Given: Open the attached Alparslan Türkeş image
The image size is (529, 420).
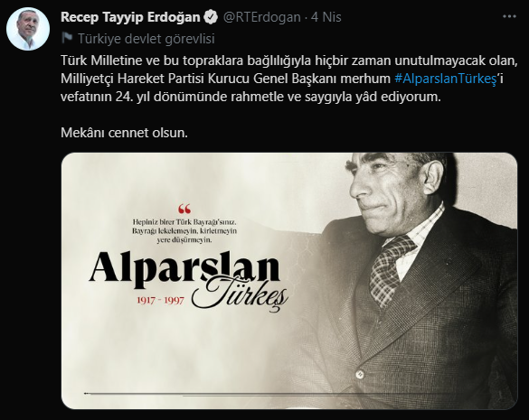Looking at the screenshot, I should click(x=289, y=281).
